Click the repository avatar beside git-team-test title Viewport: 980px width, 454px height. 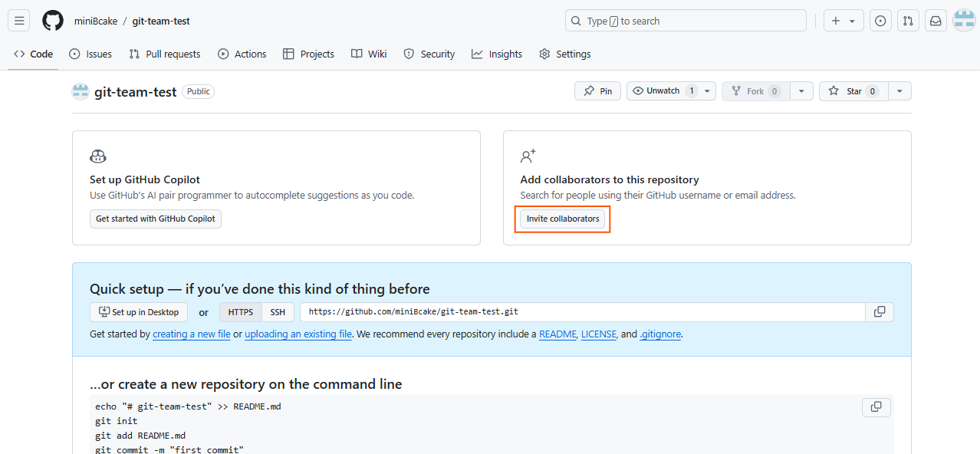click(81, 91)
